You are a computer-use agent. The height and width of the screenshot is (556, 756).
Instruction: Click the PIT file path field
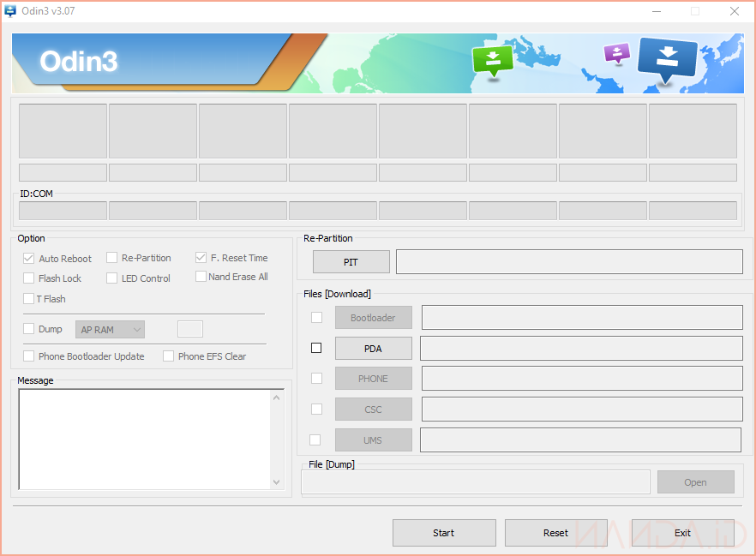(569, 262)
